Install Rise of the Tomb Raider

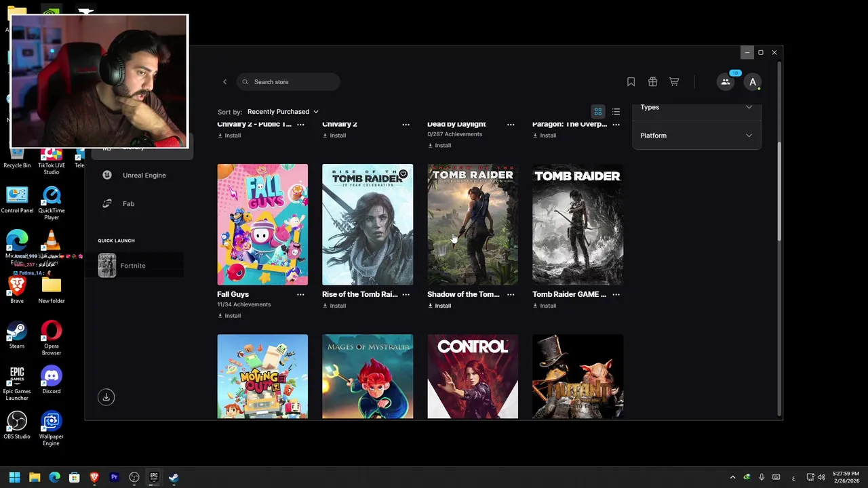point(334,306)
